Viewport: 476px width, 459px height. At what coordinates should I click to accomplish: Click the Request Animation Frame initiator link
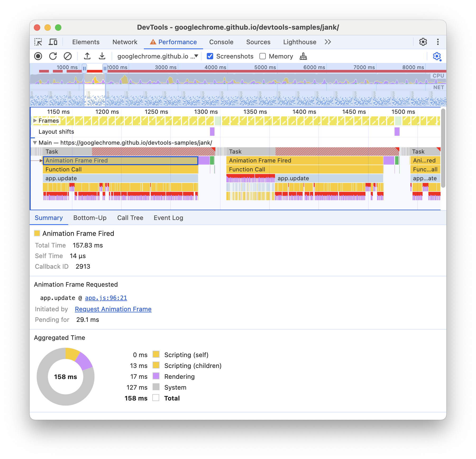[113, 309]
